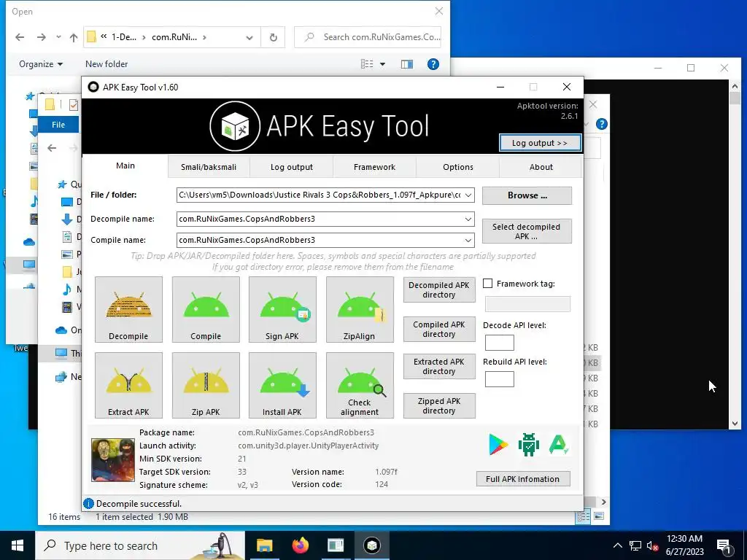Image resolution: width=747 pixels, height=560 pixels.
Task: Click the game app thumbnail image
Action: (x=113, y=460)
